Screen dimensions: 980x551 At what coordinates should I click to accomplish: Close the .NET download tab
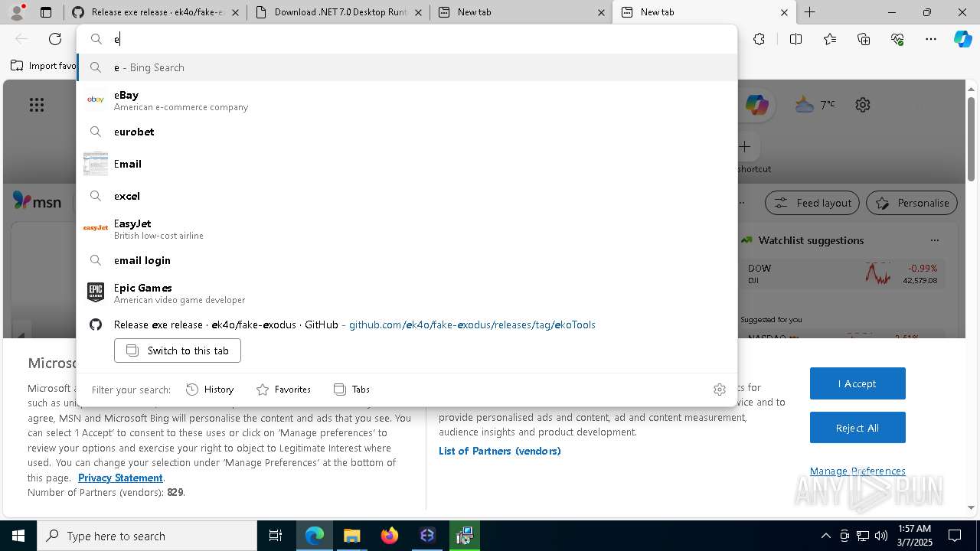point(418,12)
